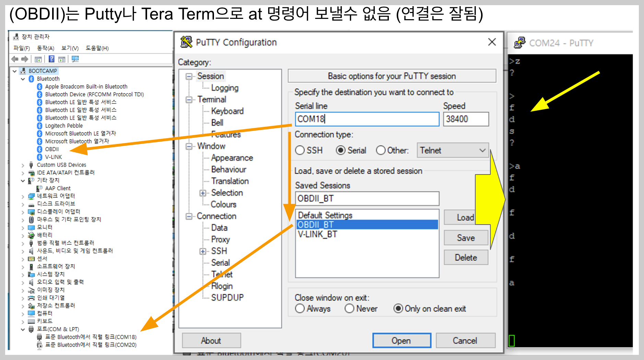Viewport: 644px width, 360px height.
Task: Click the keyboard category icon (키보드)
Action: [x=32, y=321]
